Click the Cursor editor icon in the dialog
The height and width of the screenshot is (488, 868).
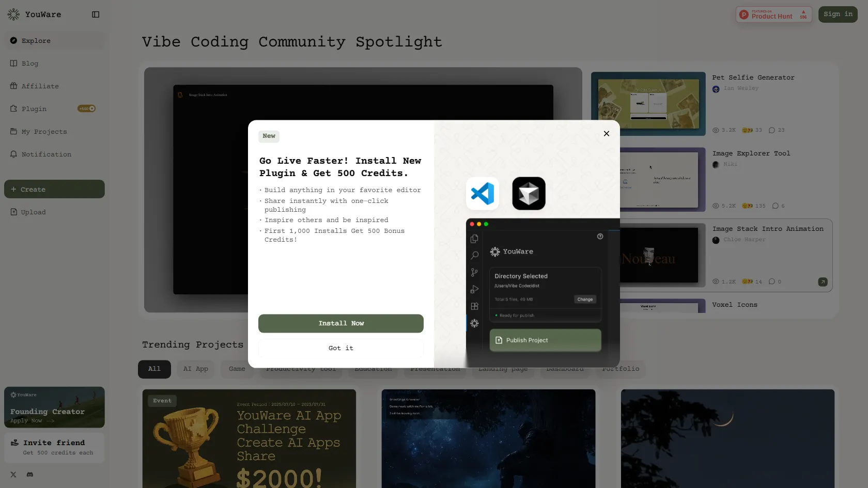pyautogui.click(x=529, y=194)
